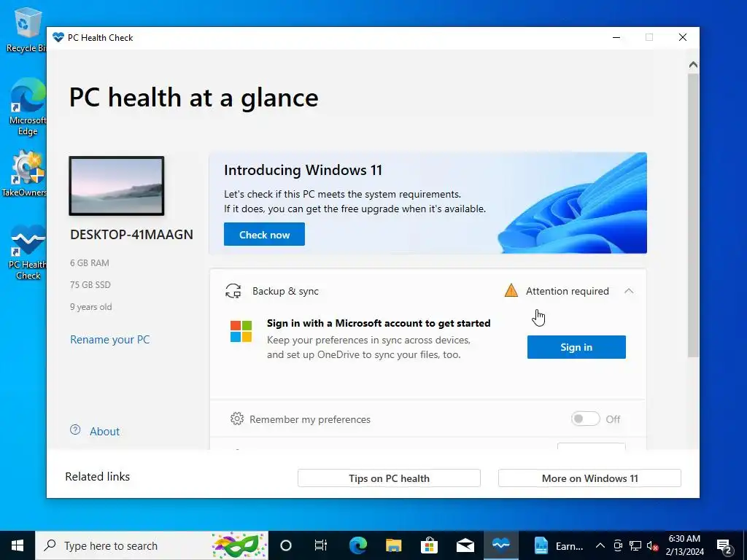Click the taskbar clock and date
Viewport: 747px width, 560px height.
tap(684, 545)
